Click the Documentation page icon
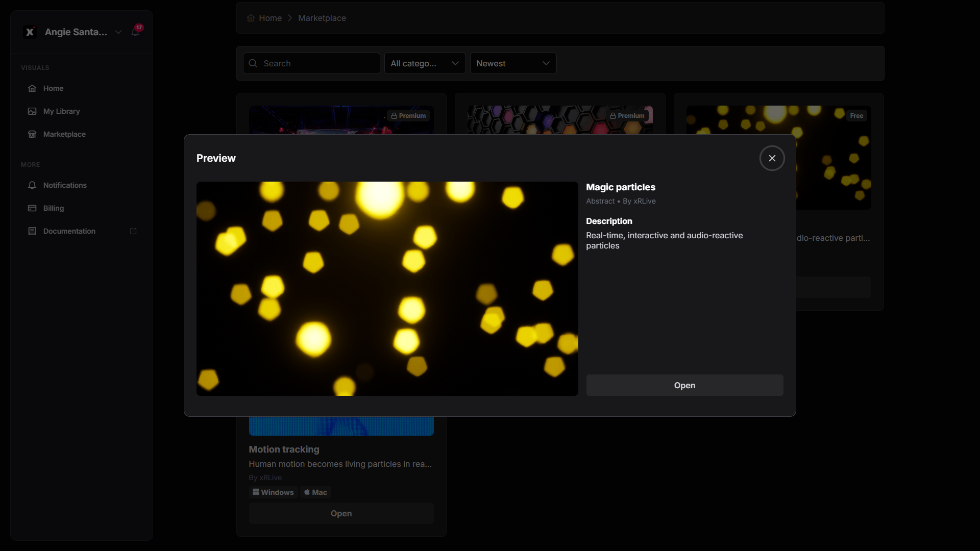Image resolution: width=980 pixels, height=551 pixels. pyautogui.click(x=32, y=231)
